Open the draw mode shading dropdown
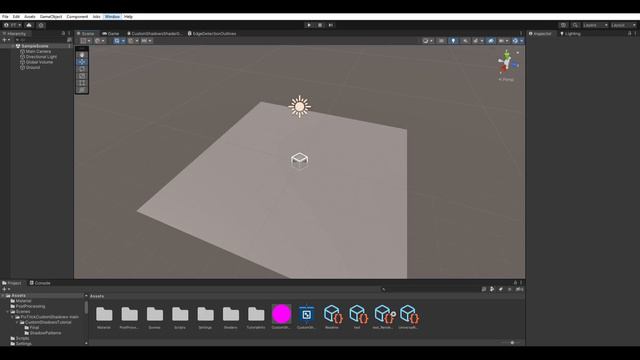Image resolution: width=640 pixels, height=360 pixels. click(x=428, y=41)
